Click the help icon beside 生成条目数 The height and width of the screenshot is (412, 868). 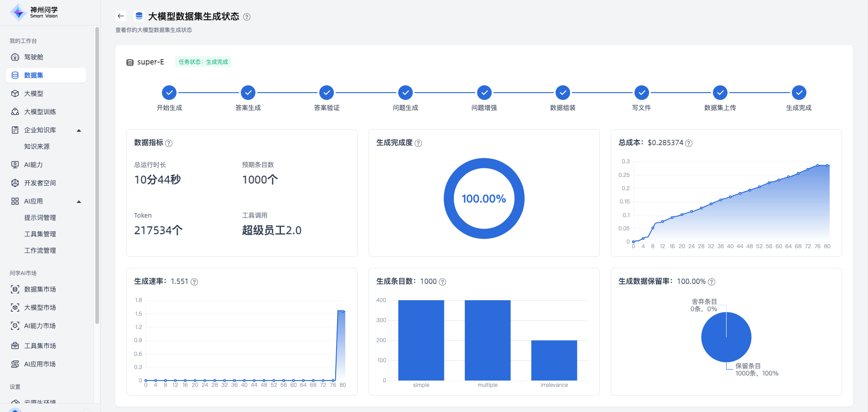(442, 282)
